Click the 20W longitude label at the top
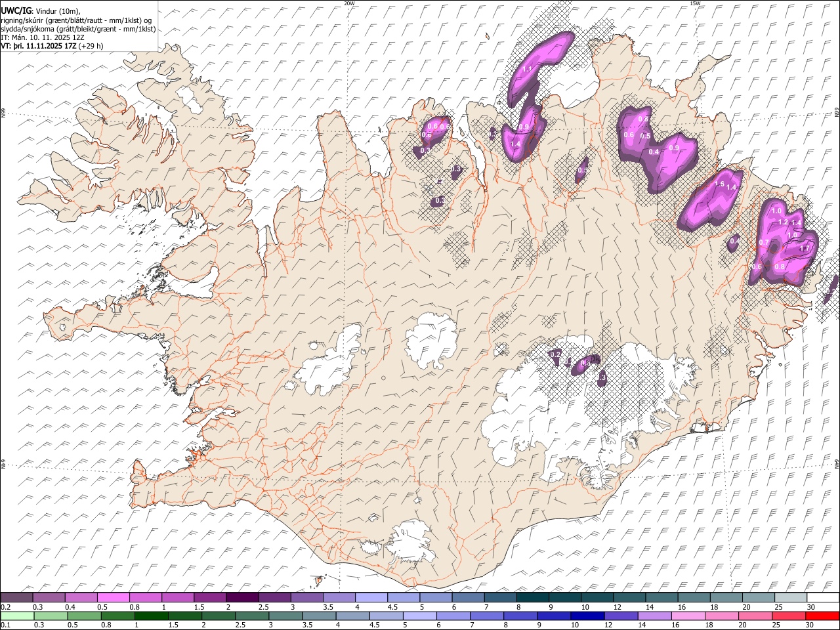 pyautogui.click(x=349, y=3)
